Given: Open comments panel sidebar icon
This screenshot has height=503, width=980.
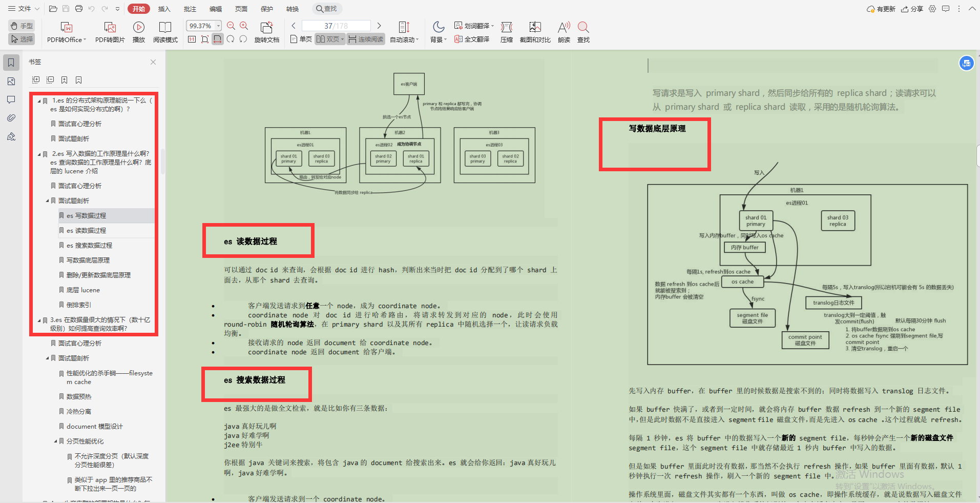Looking at the screenshot, I should point(11,99).
